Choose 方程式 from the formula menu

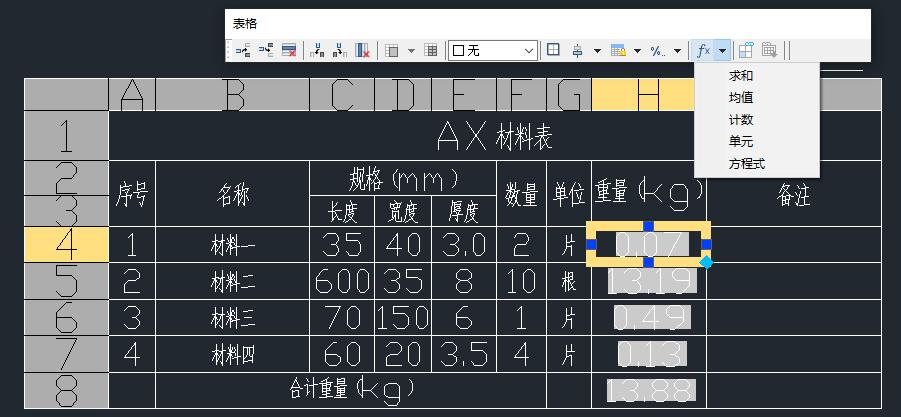pos(747,164)
